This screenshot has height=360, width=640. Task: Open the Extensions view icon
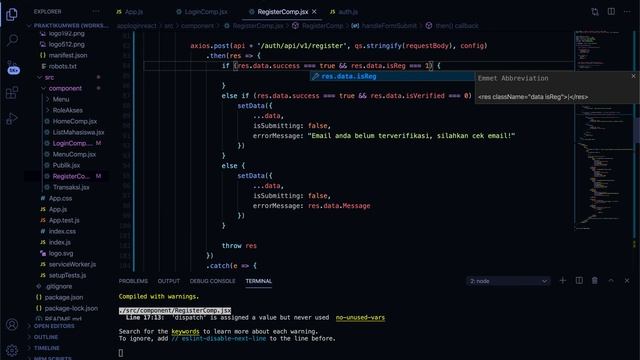pos(12,93)
